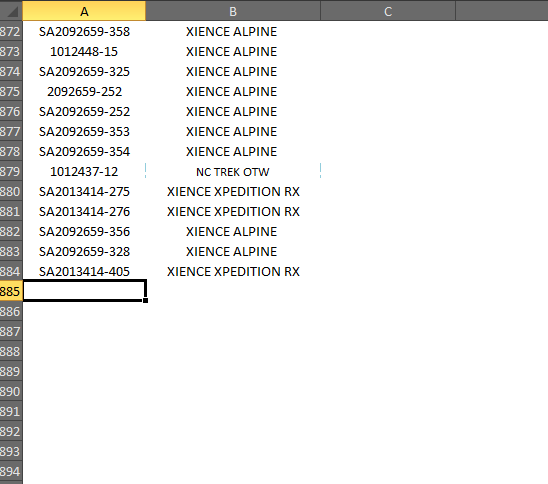Viewport: 548px width, 484px height.
Task: Select XIENCE XPEDITION RX in row 881
Action: coord(233,211)
